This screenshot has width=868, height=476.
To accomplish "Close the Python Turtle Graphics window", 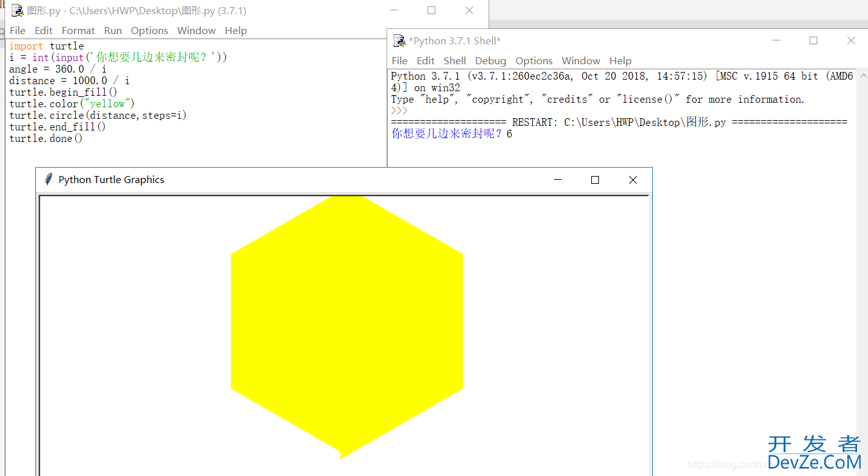I will [633, 180].
